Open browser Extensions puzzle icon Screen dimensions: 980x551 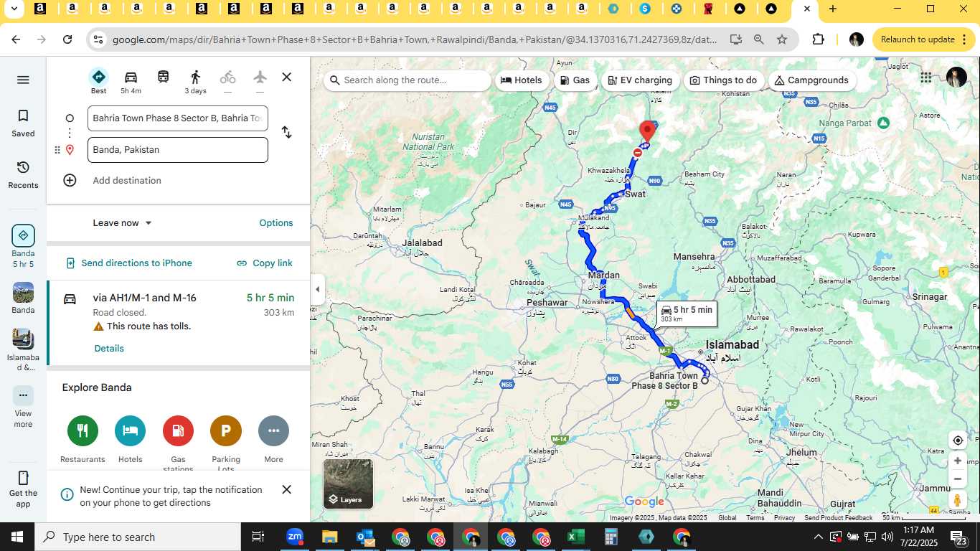click(x=818, y=39)
